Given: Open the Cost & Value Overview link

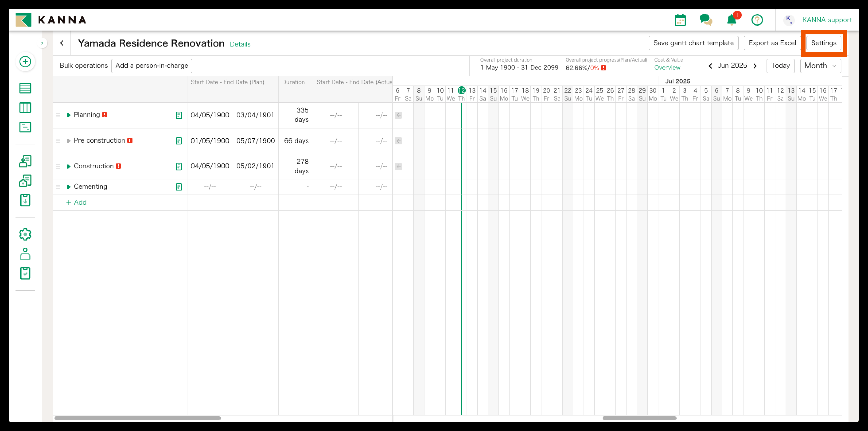Looking at the screenshot, I should click(x=667, y=67).
